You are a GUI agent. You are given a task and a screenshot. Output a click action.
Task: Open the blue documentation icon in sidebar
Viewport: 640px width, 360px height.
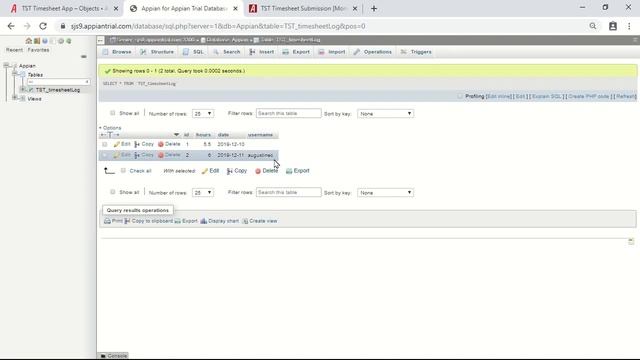[x=45, y=41]
